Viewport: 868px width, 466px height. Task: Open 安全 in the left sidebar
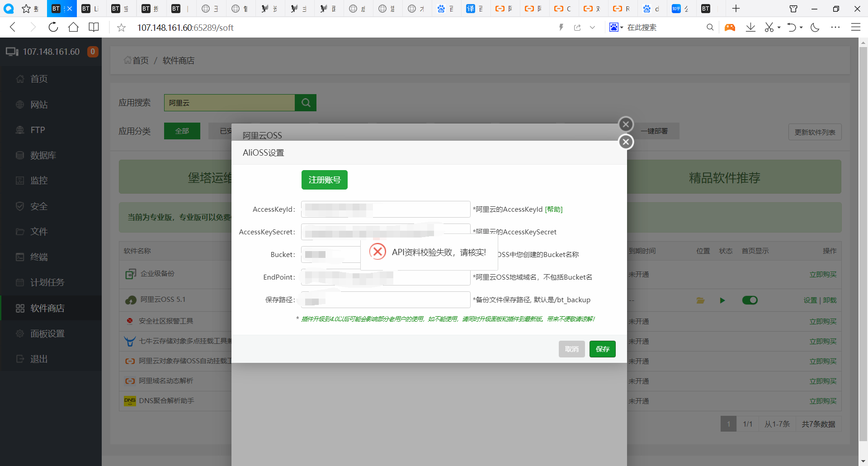coord(39,206)
